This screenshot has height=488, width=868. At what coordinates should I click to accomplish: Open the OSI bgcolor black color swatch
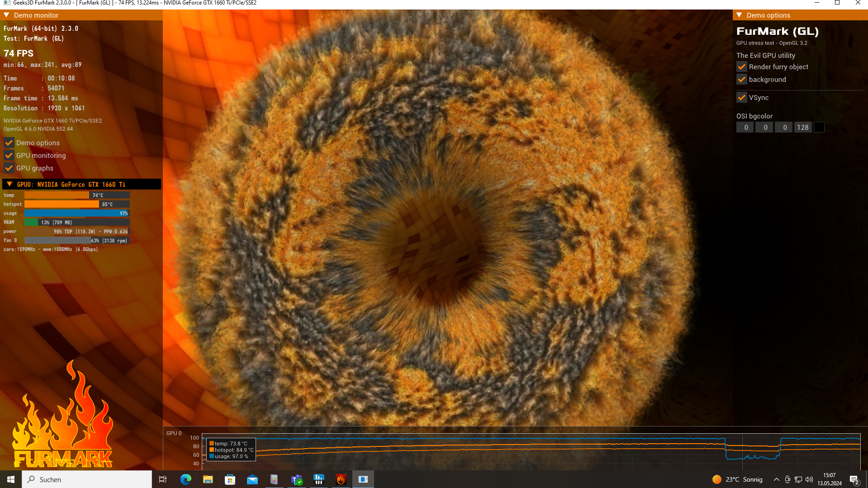819,128
